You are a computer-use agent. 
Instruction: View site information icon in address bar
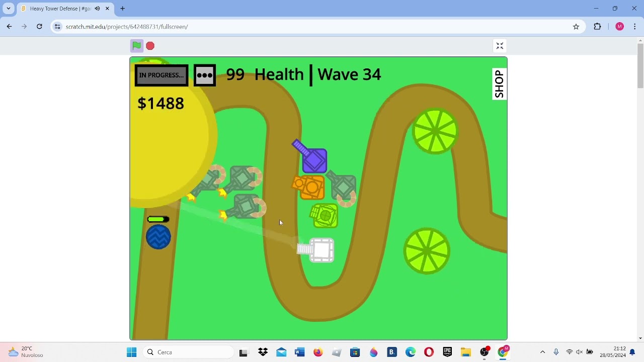point(57,27)
